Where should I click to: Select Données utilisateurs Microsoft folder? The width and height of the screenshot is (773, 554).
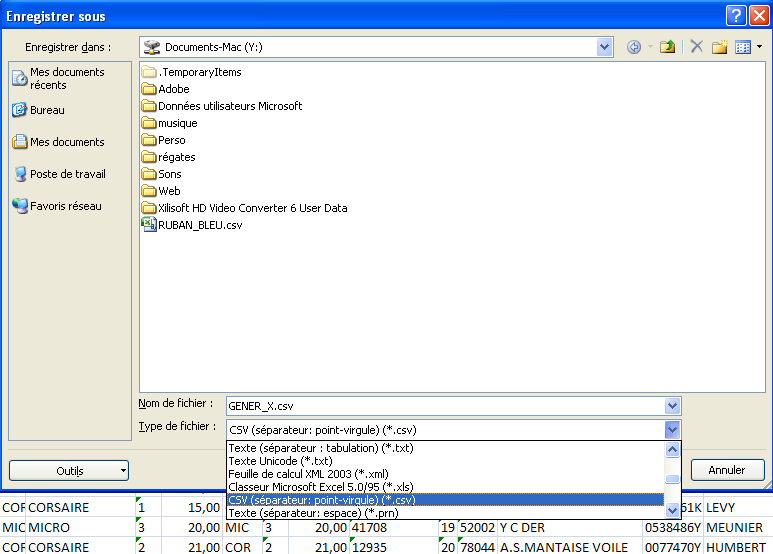pyautogui.click(x=222, y=106)
